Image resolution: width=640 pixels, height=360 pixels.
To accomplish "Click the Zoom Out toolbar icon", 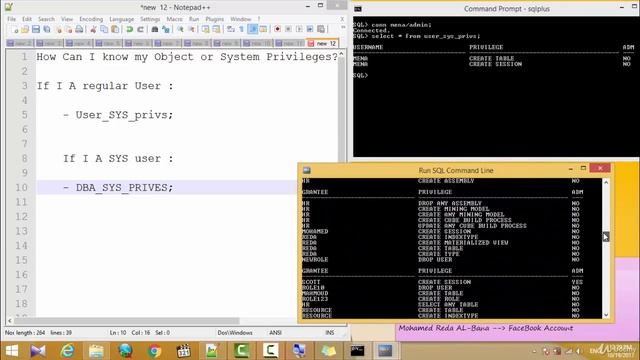I will click(x=191, y=29).
